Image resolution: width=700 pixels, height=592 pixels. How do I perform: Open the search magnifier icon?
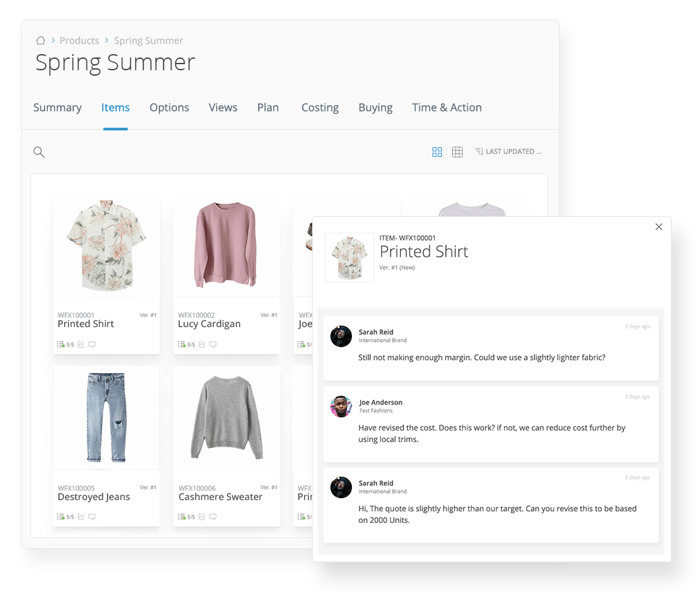[39, 152]
